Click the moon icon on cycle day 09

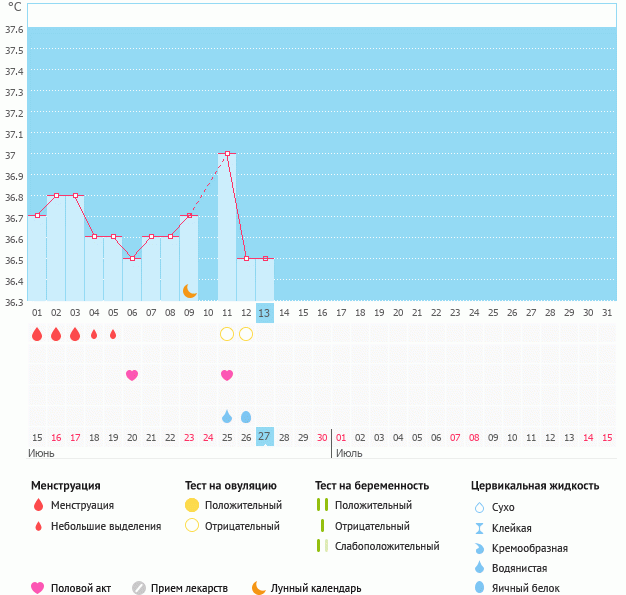[x=189, y=290]
